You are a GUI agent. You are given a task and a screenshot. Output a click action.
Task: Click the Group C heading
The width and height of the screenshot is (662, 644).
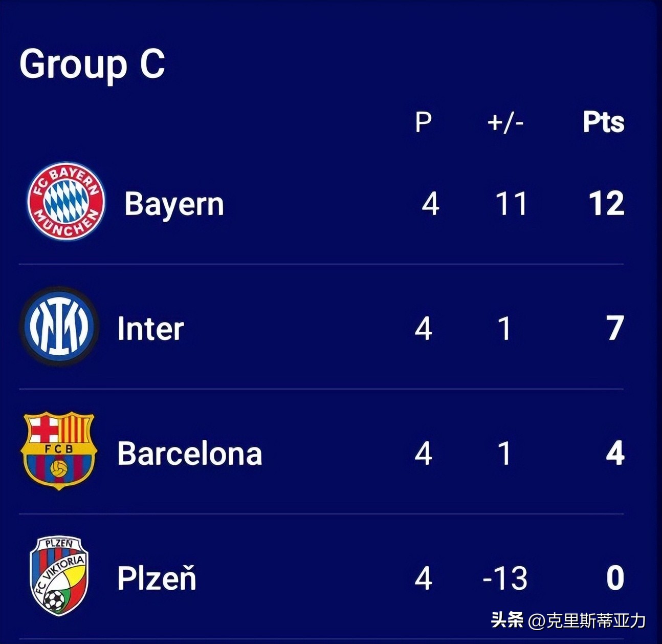pyautogui.click(x=92, y=64)
